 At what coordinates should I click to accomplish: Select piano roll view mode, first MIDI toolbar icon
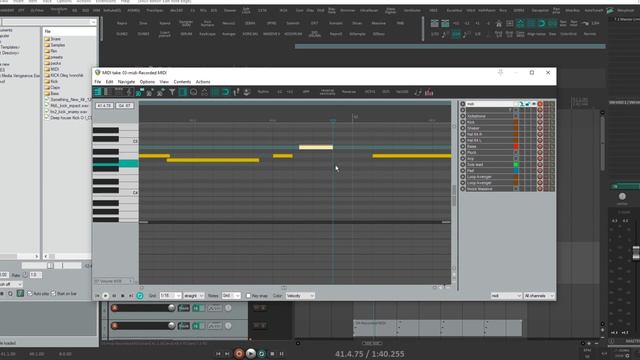(x=98, y=92)
